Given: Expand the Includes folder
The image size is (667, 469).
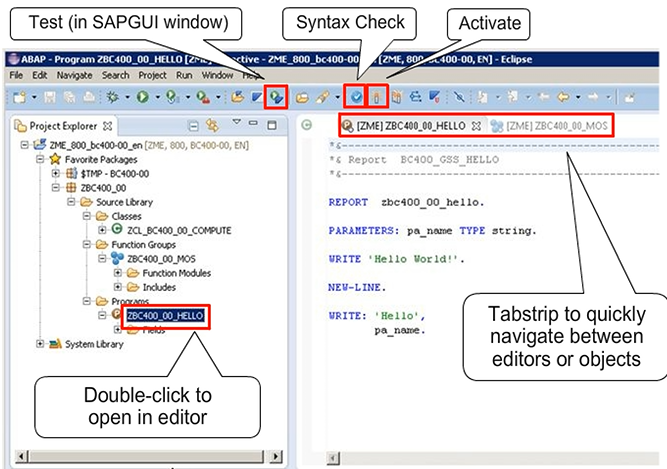Looking at the screenshot, I should tap(118, 287).
